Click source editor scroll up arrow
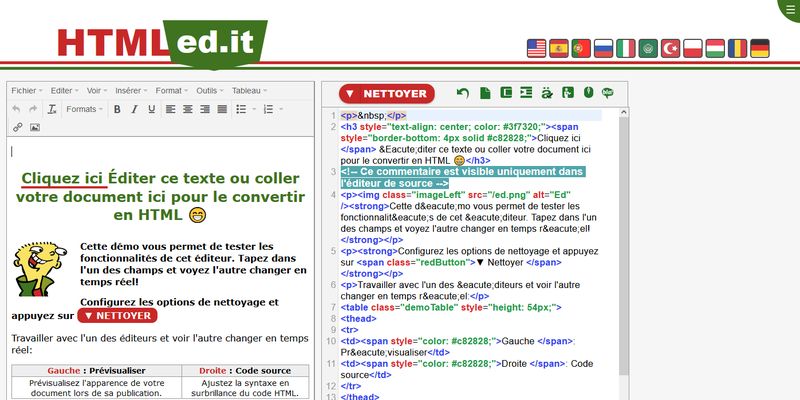 coord(623,112)
